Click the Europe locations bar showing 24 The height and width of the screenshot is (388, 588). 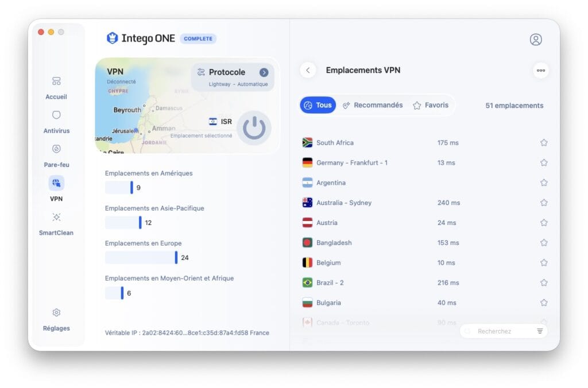pyautogui.click(x=141, y=258)
